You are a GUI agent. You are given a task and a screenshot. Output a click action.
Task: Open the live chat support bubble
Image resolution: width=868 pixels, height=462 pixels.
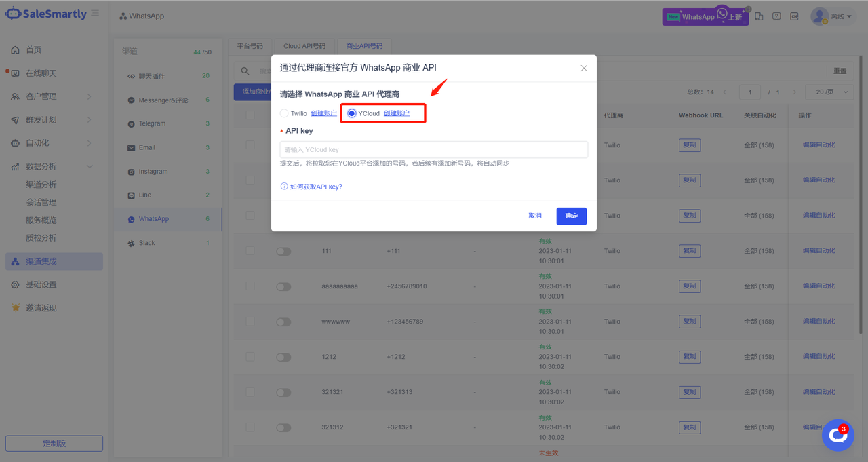pos(837,436)
